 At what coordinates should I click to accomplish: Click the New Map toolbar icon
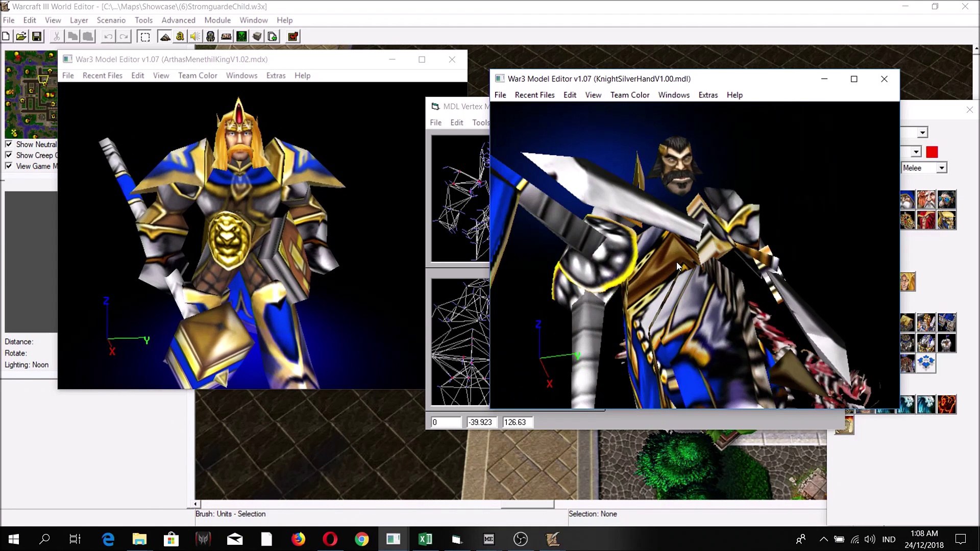point(6,36)
